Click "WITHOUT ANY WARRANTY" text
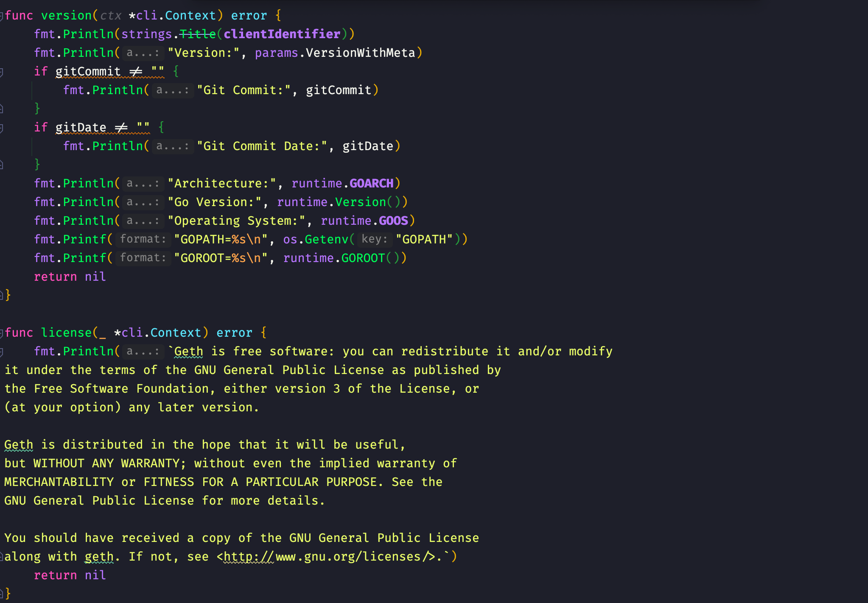 106,463
